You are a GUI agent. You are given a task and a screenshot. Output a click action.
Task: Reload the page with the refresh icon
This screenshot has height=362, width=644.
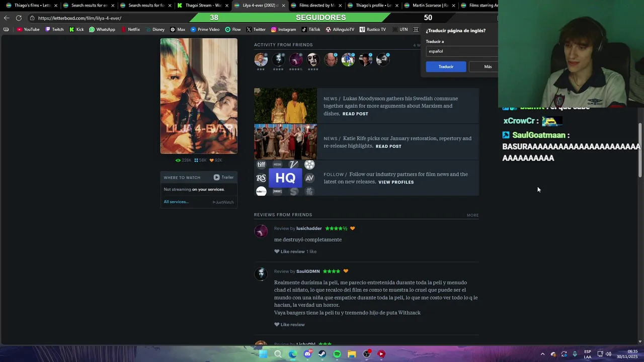[19, 18]
